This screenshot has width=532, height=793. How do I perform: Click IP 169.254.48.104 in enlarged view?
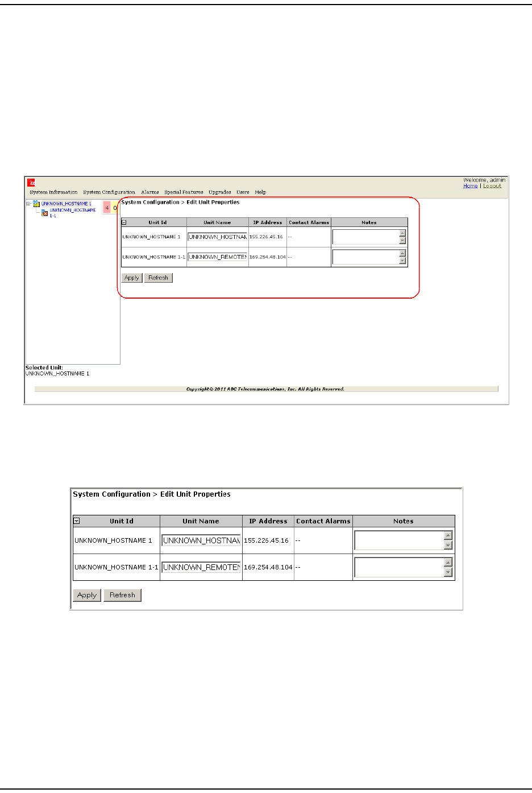[268, 567]
